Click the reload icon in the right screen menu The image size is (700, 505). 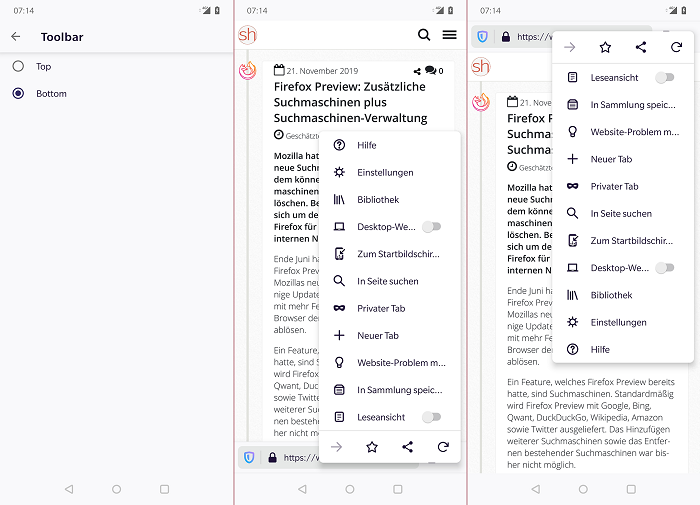coord(677,47)
